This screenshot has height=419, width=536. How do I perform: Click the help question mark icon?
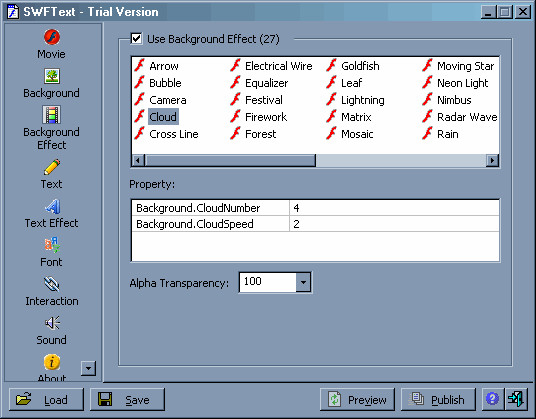pyautogui.click(x=493, y=399)
